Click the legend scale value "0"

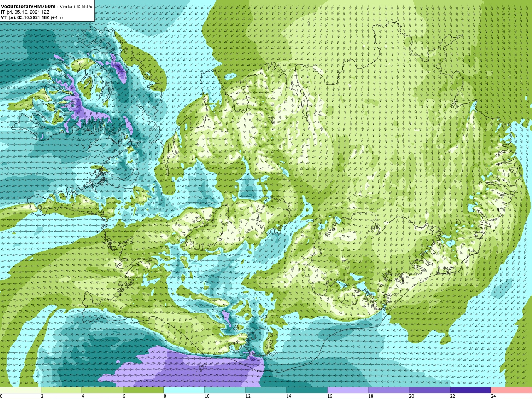pos(1,396)
